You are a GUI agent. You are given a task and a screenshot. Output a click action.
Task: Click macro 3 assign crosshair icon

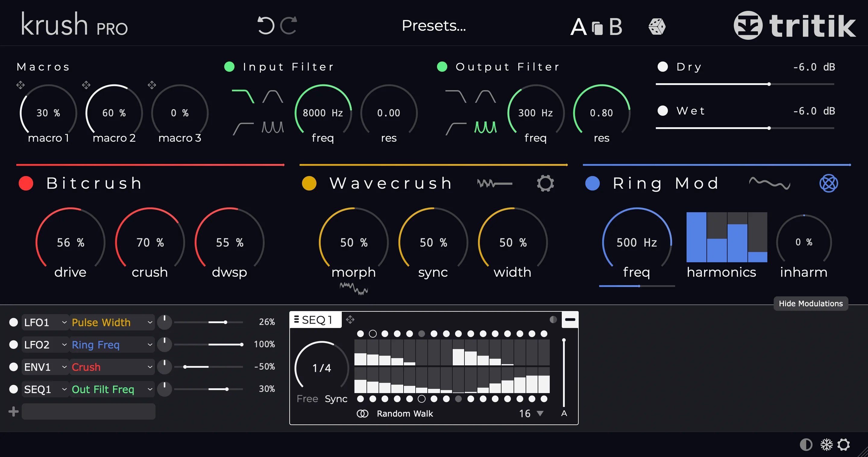[152, 85]
